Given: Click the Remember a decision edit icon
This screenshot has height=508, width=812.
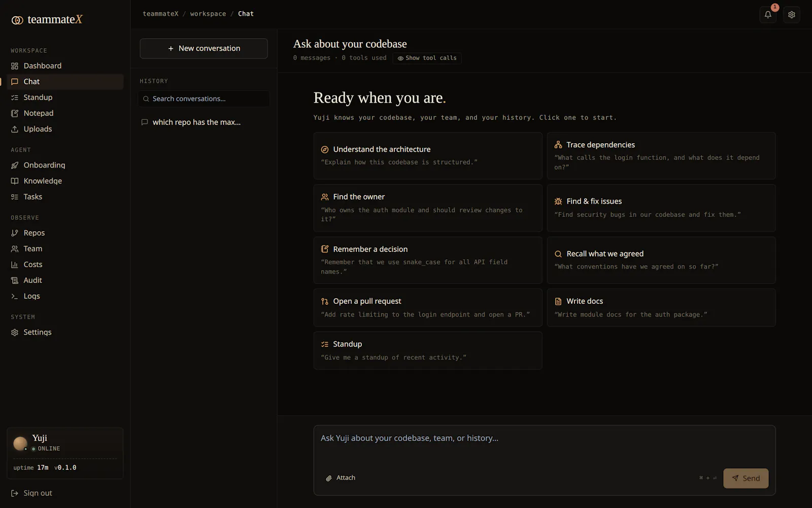Looking at the screenshot, I should click(325, 249).
